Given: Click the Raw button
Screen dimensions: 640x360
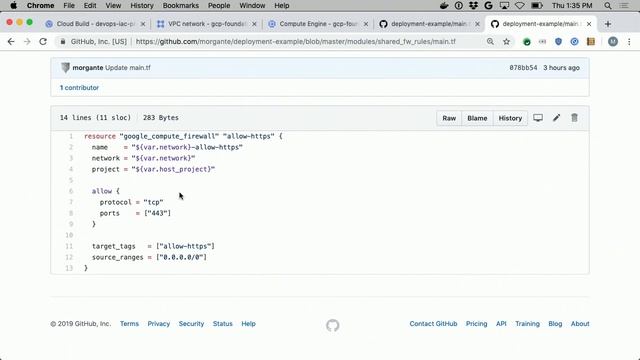Looking at the screenshot, I should 449,118.
